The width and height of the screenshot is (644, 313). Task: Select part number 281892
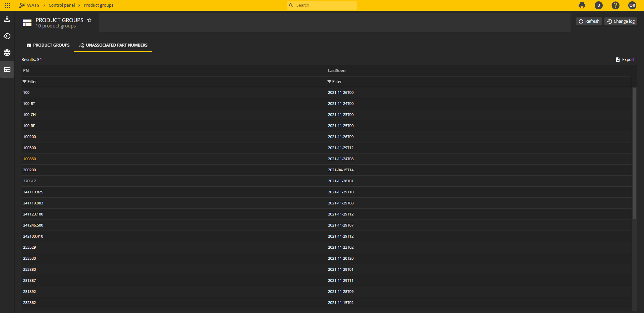pyautogui.click(x=30, y=292)
